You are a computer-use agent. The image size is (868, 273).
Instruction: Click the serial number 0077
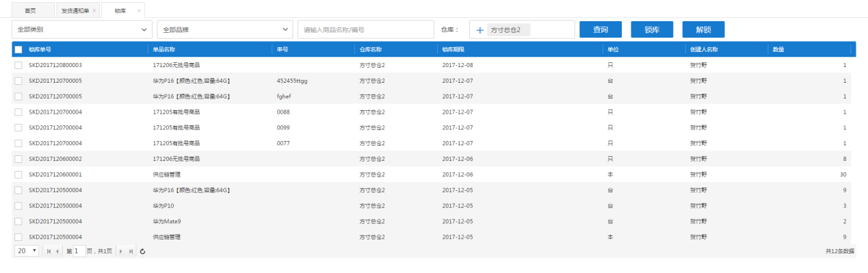[x=284, y=143]
